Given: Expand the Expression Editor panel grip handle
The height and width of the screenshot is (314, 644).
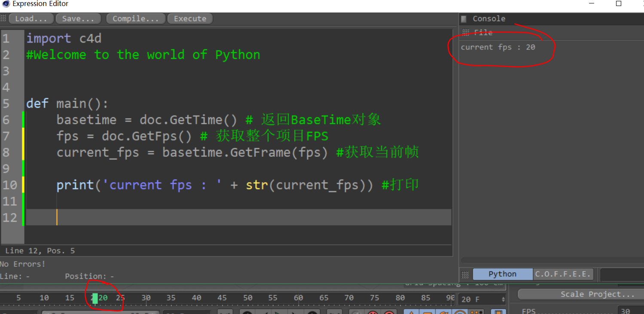Looking at the screenshot, I should (x=3, y=18).
